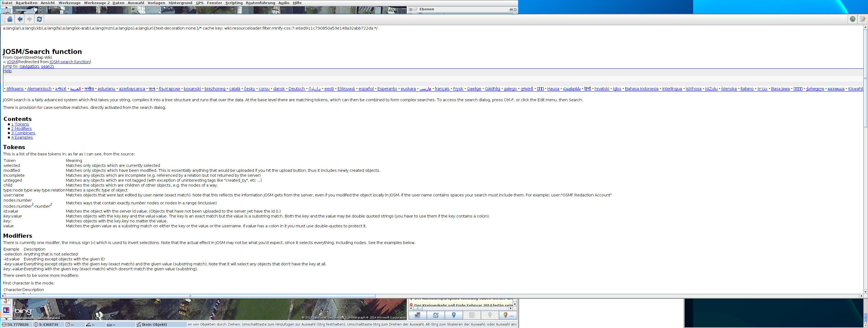Click the help page vertical scrollbar up arrow

pos(865,27)
